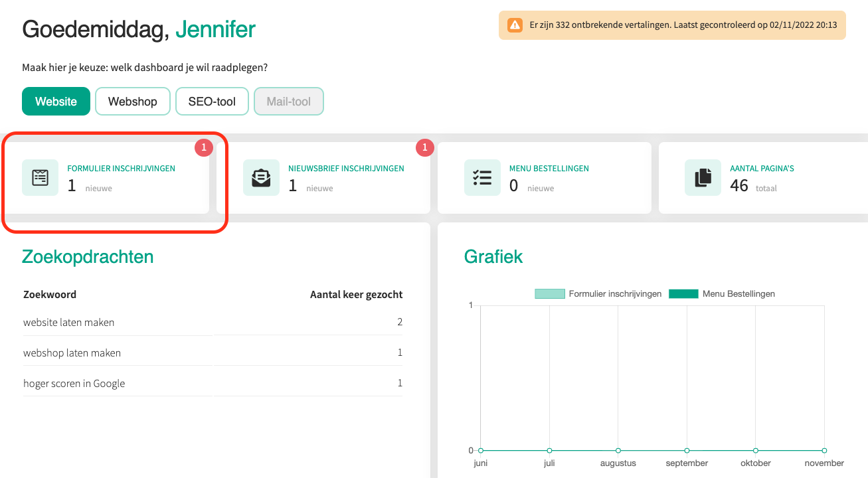The width and height of the screenshot is (868, 478).
Task: Click the Zoekopdrachten heading
Action: point(88,257)
